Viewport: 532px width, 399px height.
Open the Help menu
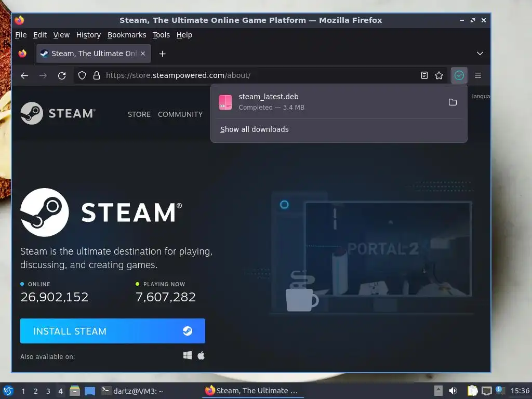click(184, 35)
